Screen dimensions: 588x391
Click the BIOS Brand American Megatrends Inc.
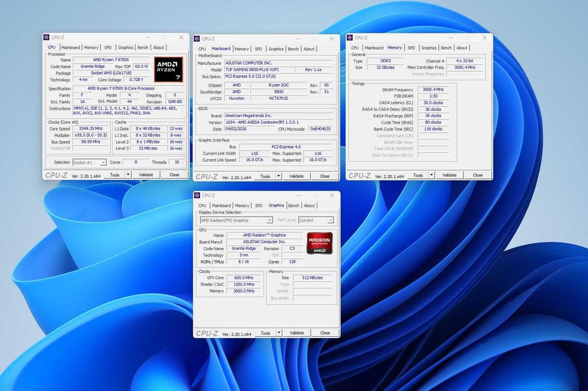pyautogui.click(x=278, y=115)
